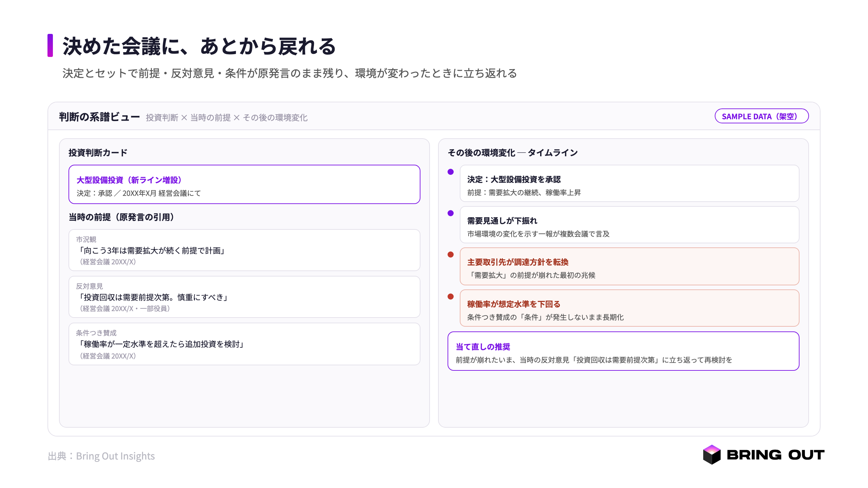Click the 判断の系譜ビュー panel title
Image resolution: width=868 pixels, height=488 pixels.
point(99,117)
